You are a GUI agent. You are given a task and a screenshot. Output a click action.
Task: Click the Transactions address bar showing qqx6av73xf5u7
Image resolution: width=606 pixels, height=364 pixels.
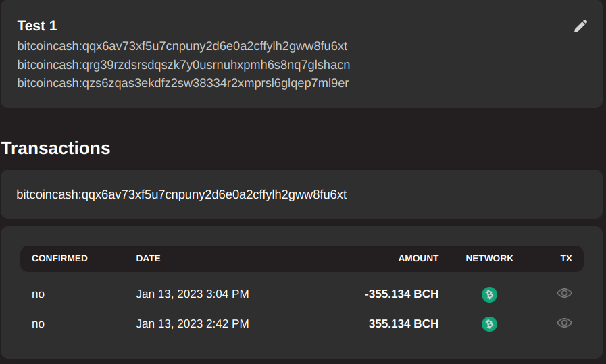(301, 194)
